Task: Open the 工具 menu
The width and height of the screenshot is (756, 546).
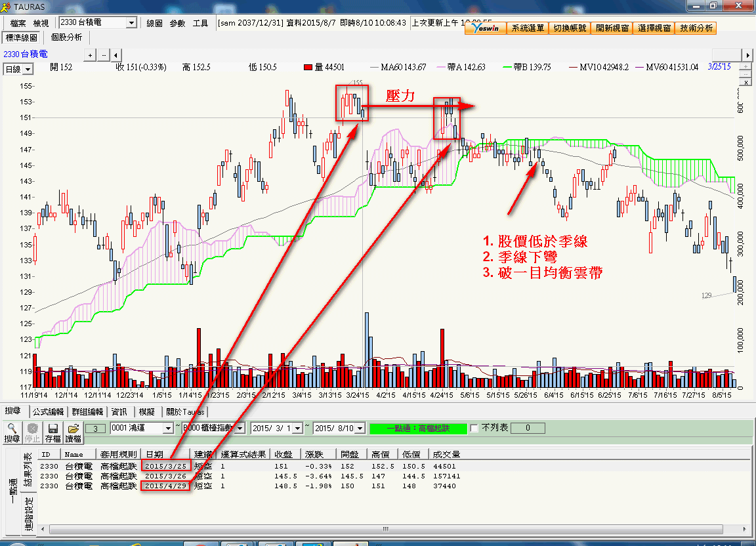Action: [x=201, y=23]
